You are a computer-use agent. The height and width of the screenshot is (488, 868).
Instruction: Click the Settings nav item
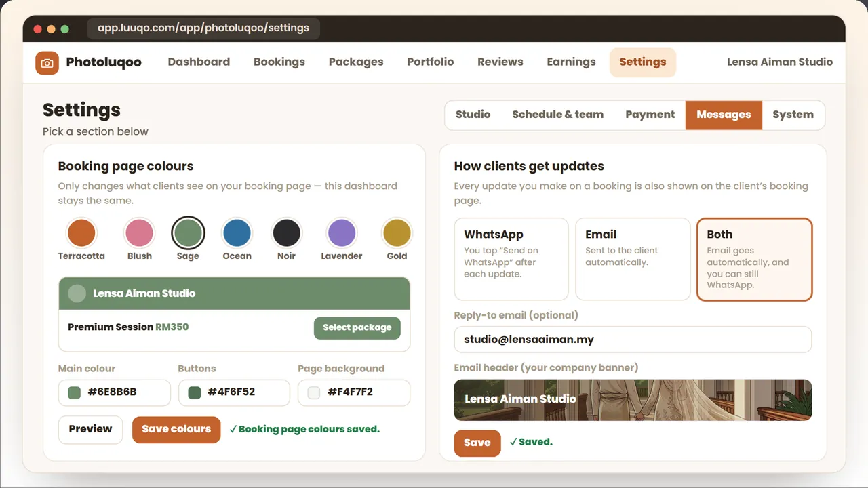643,62
